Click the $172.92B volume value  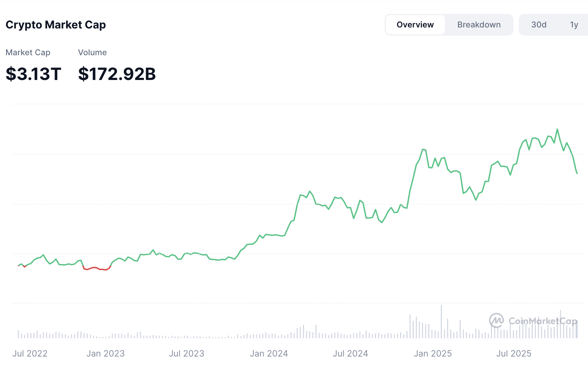pyautogui.click(x=117, y=74)
